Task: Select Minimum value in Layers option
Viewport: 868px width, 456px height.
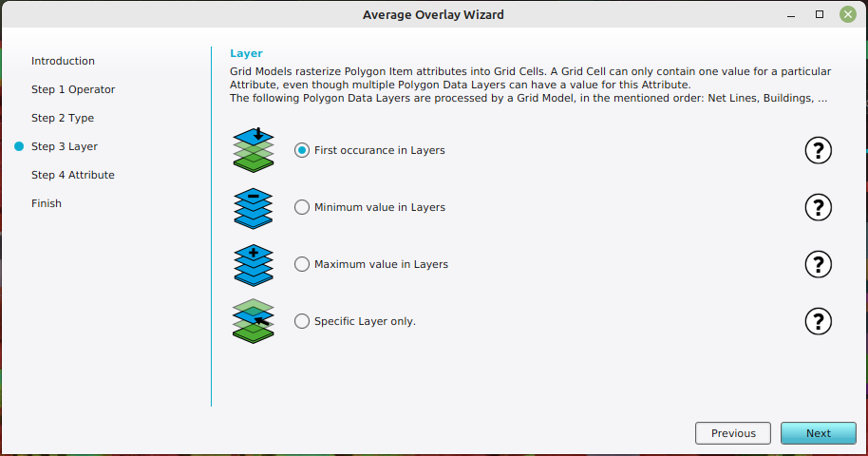Action: pos(302,207)
